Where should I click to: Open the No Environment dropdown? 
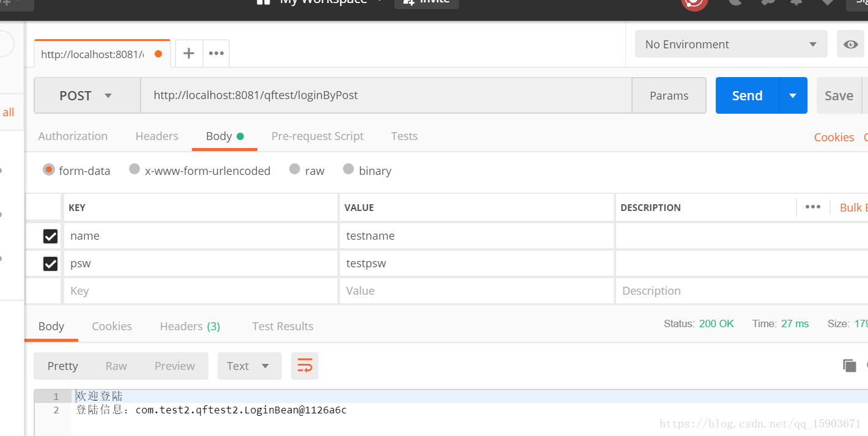[x=731, y=44]
